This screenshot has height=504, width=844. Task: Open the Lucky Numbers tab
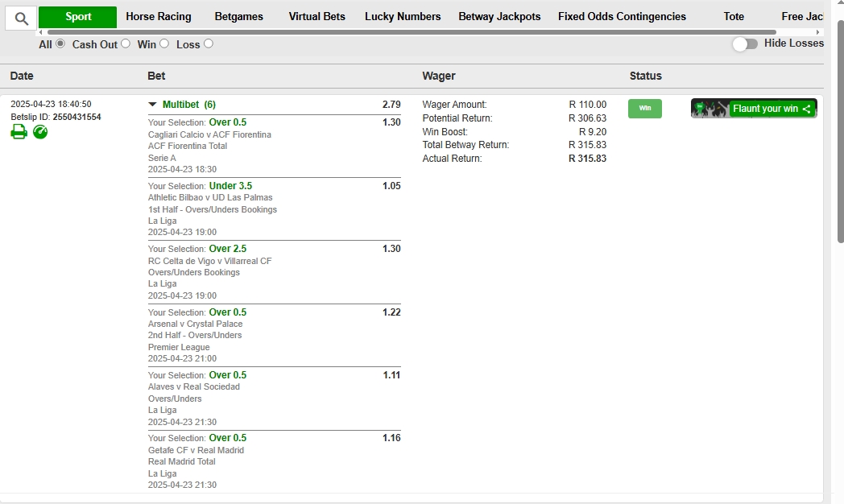[403, 17]
